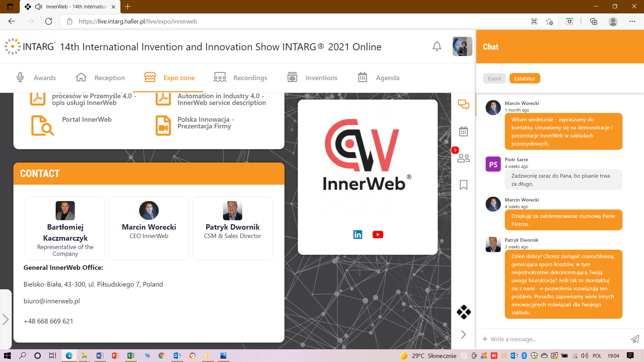The image size is (644, 362).
Task: Click the browser back arrow
Action: point(12,21)
